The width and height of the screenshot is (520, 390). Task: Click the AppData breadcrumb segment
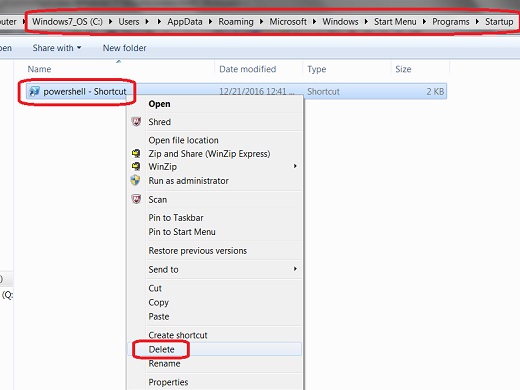(185, 22)
